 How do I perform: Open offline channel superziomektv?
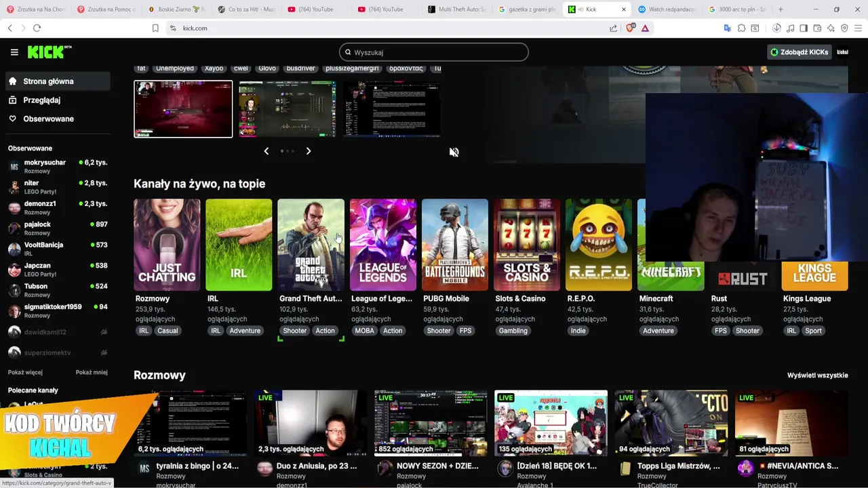pos(57,352)
